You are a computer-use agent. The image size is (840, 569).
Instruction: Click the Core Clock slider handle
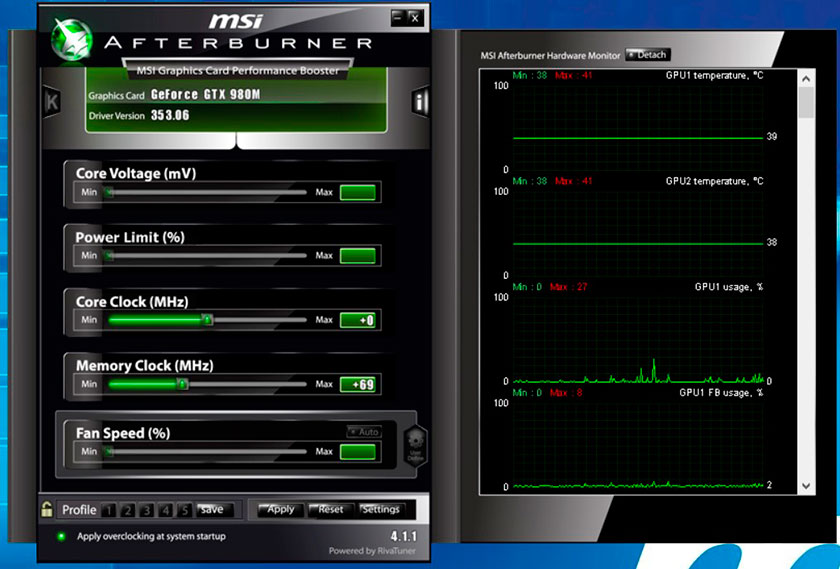point(207,320)
